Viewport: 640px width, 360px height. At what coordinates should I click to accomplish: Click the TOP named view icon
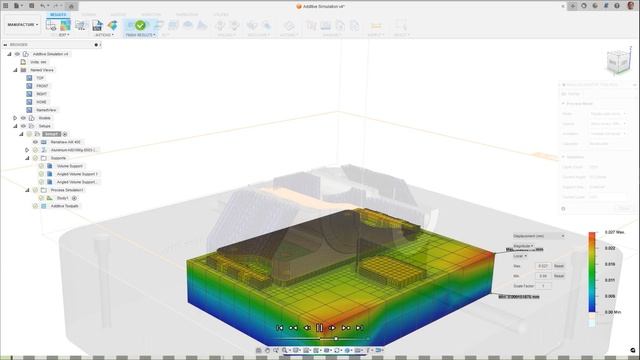coord(29,78)
